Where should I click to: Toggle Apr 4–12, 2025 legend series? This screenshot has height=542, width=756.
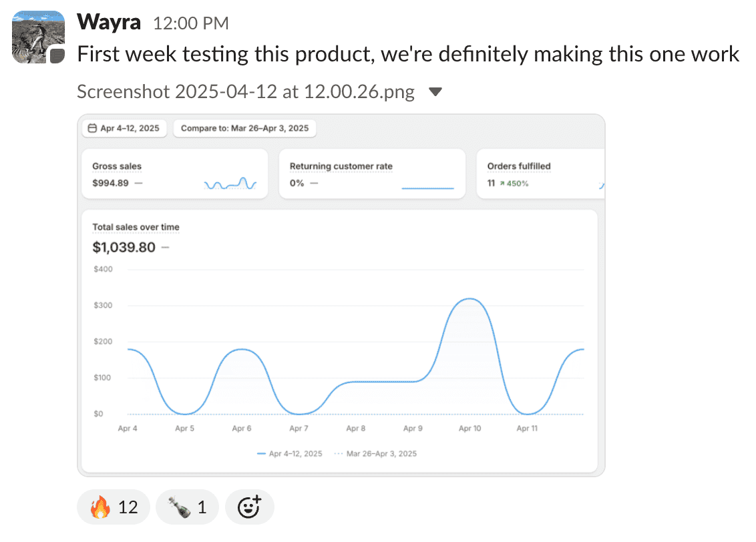tap(290, 454)
